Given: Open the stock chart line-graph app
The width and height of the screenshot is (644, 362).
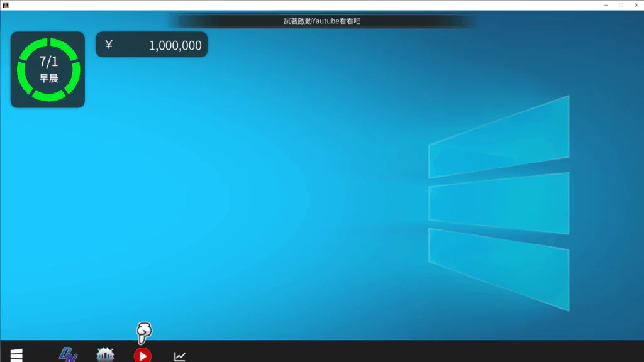Looking at the screenshot, I should point(180,356).
